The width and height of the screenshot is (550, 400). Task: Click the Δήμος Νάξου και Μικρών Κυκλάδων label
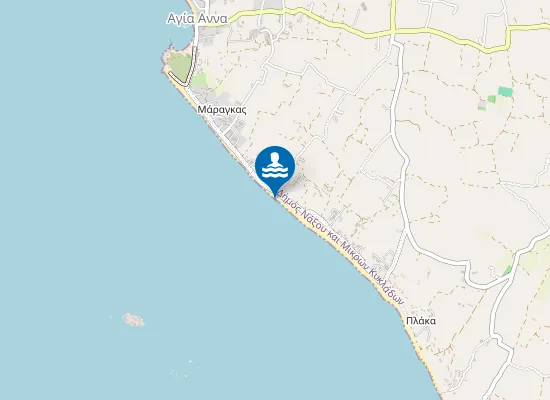click(341, 248)
